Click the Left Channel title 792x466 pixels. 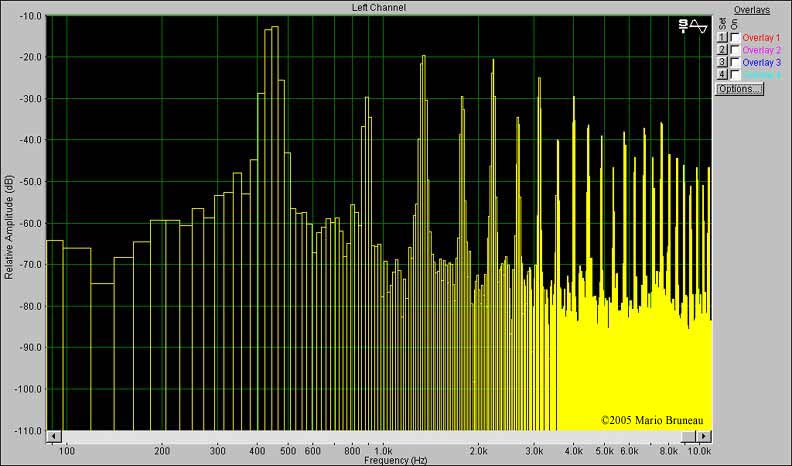click(379, 8)
